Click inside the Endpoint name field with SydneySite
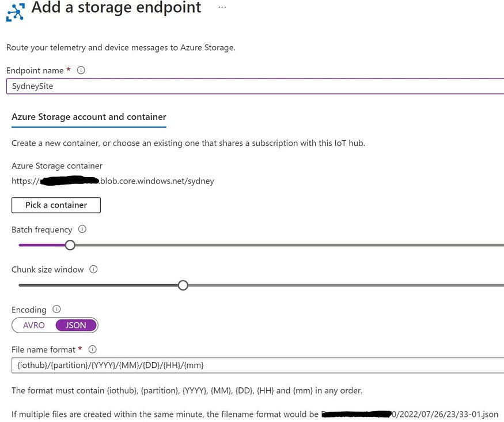The width and height of the screenshot is (504, 422). point(255,86)
